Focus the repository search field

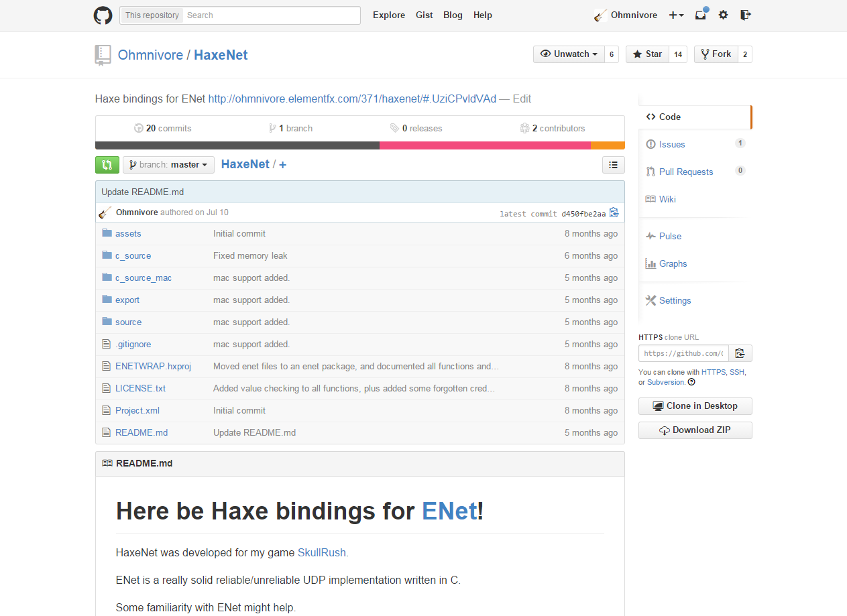tap(272, 15)
